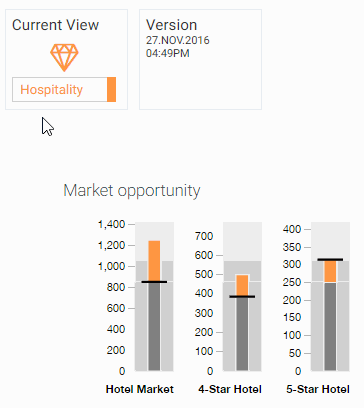Viewport: 364px width, 408px height.
Task: Click the Hotel Market axis label
Action: (x=140, y=389)
